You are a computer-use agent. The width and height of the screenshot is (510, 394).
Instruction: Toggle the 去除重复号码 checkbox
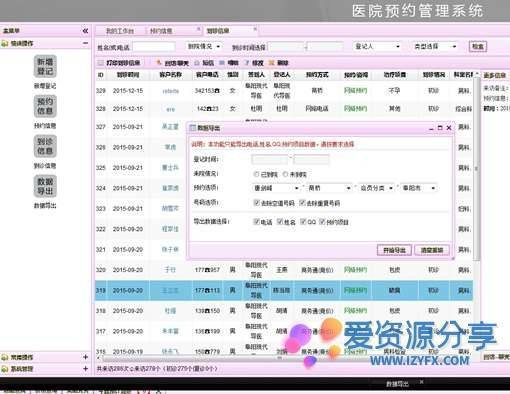[302, 202]
